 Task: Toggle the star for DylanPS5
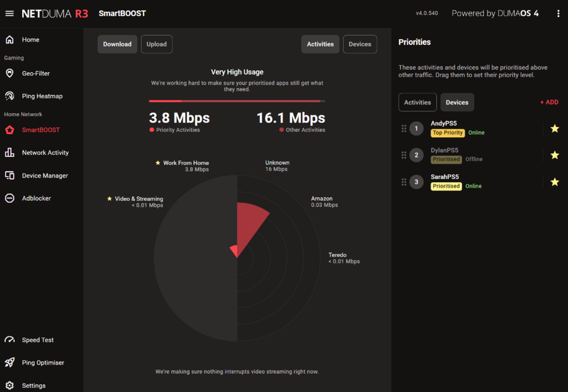(554, 155)
